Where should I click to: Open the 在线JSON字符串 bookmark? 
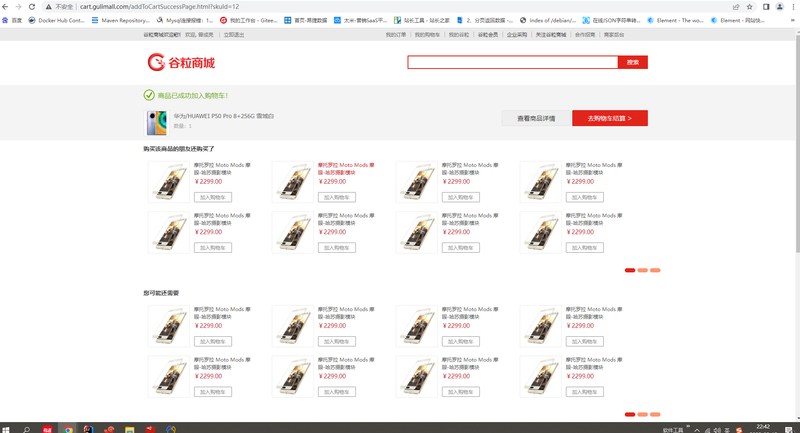point(612,20)
